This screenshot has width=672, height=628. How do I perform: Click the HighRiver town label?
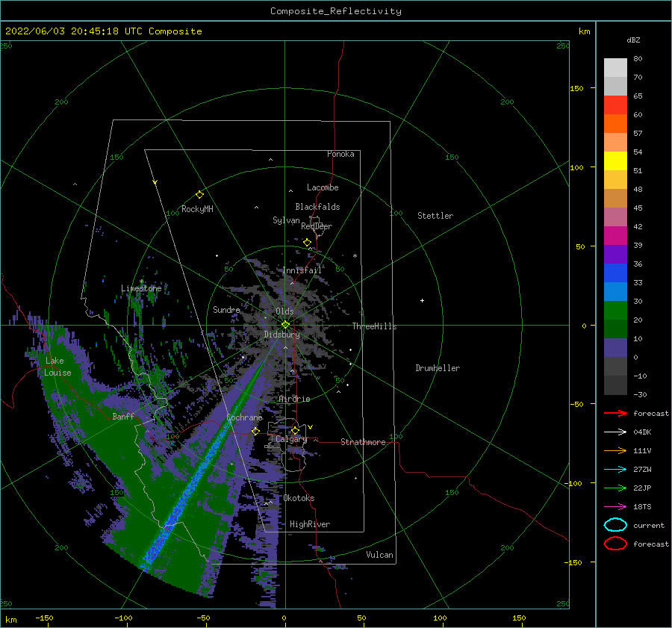click(x=310, y=524)
